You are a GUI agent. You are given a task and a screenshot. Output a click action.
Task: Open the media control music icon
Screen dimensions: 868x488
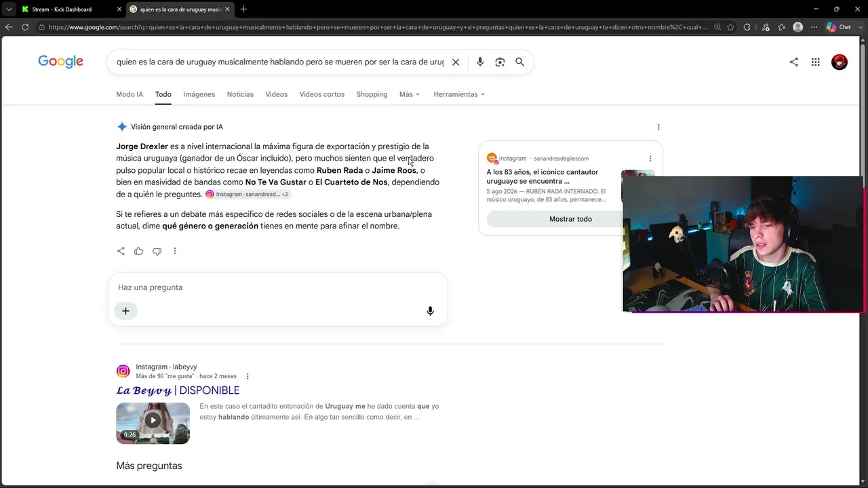[766, 27]
